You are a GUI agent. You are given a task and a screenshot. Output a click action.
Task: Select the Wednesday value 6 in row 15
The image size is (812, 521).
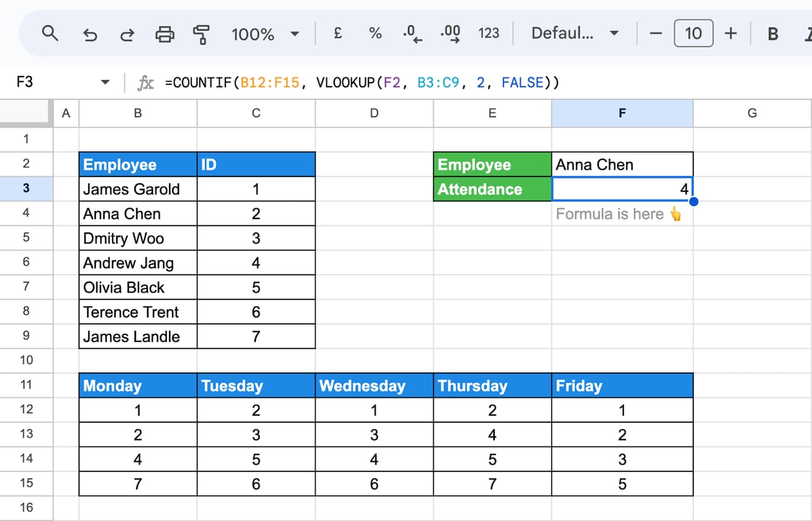pyautogui.click(x=374, y=484)
